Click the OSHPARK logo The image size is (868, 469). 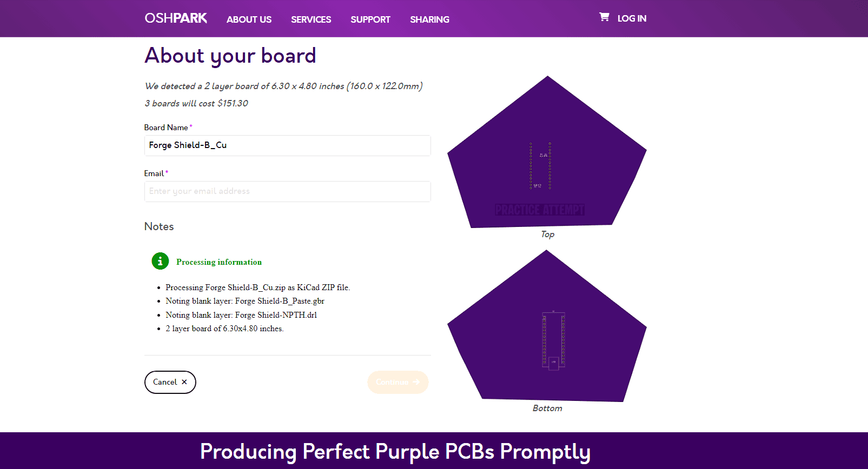coord(176,18)
